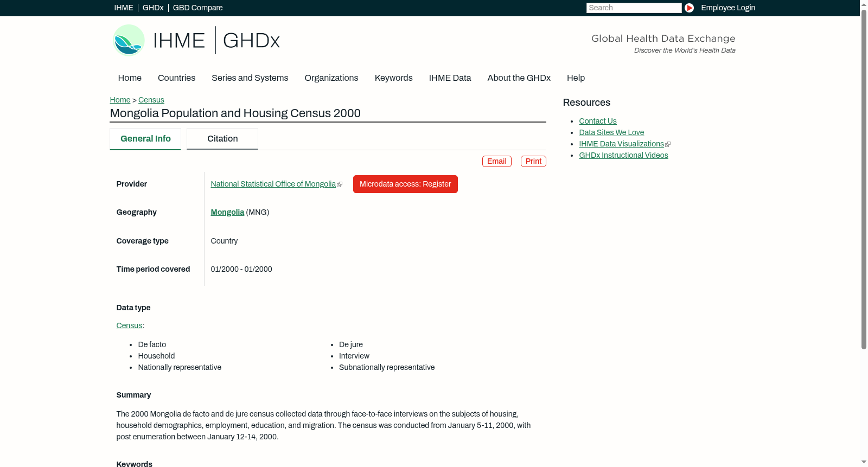Click the vertical page scrollbar thumb

(x=864, y=179)
